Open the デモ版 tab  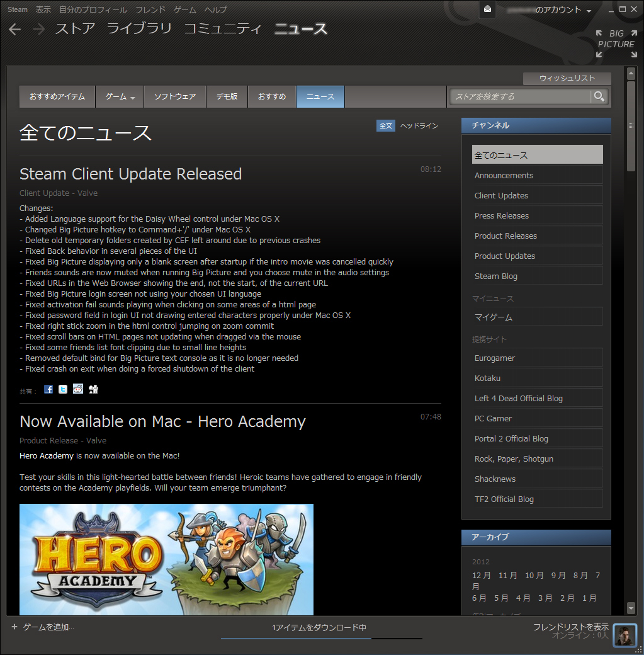pos(227,96)
